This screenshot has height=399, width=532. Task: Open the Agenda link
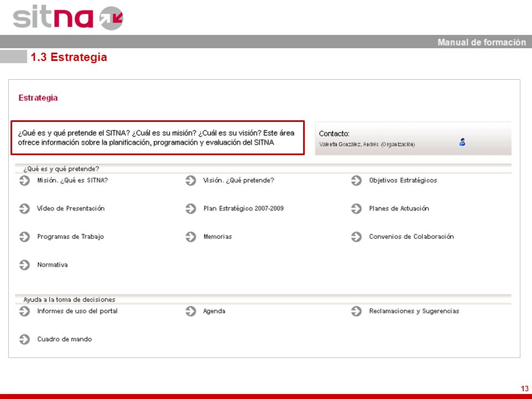pos(214,311)
